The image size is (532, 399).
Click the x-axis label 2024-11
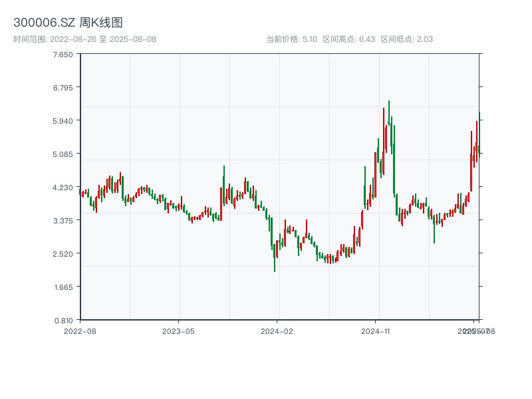click(x=376, y=331)
